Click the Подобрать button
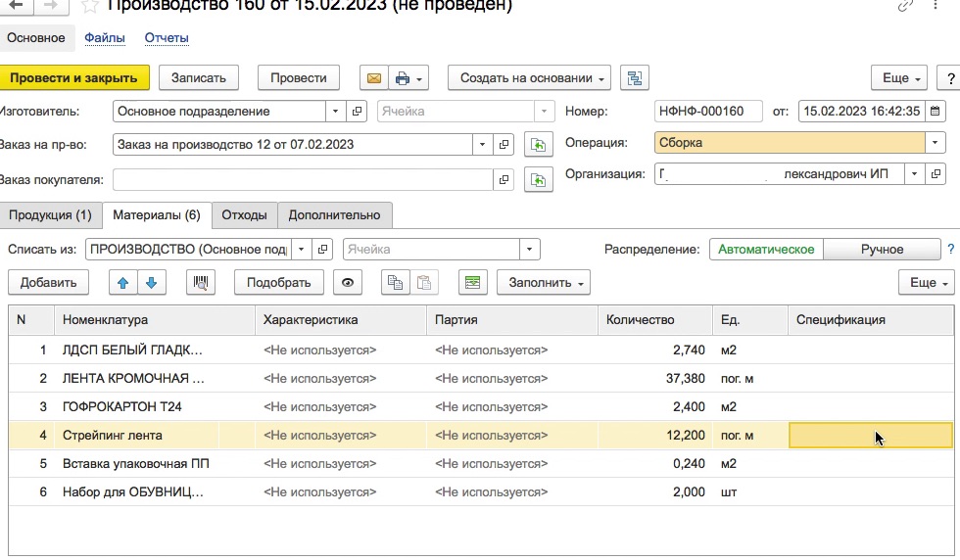 (x=278, y=283)
